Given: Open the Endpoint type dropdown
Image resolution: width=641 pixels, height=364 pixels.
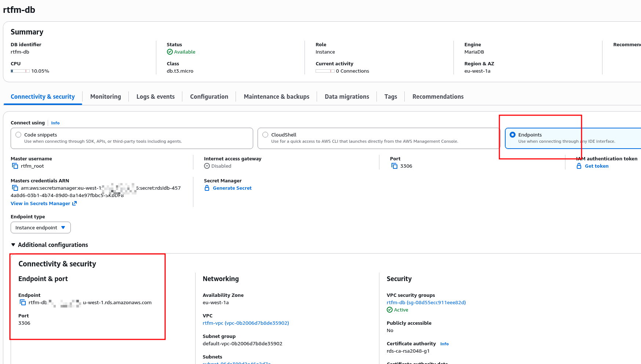Looking at the screenshot, I should (41, 228).
